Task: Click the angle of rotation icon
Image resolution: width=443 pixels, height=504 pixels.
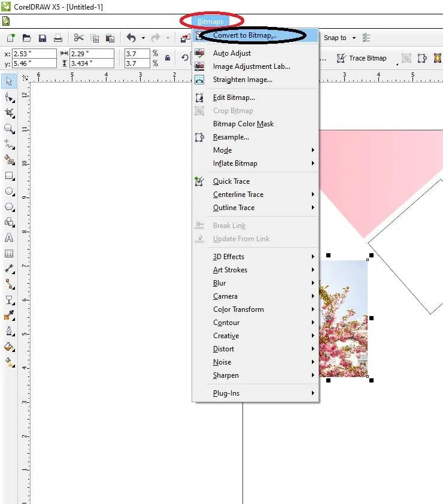Action: 185,58
